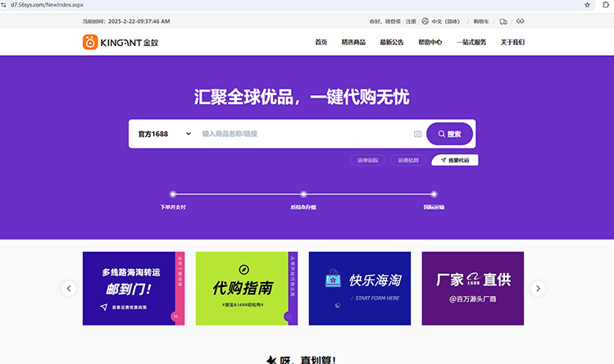This screenshot has width=614, height=364.
Task: Expand the 官方1688 platform dropdown
Action: (x=164, y=134)
